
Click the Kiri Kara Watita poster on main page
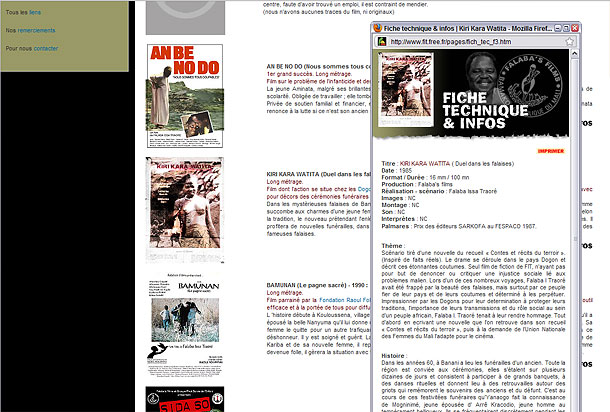pos(185,210)
